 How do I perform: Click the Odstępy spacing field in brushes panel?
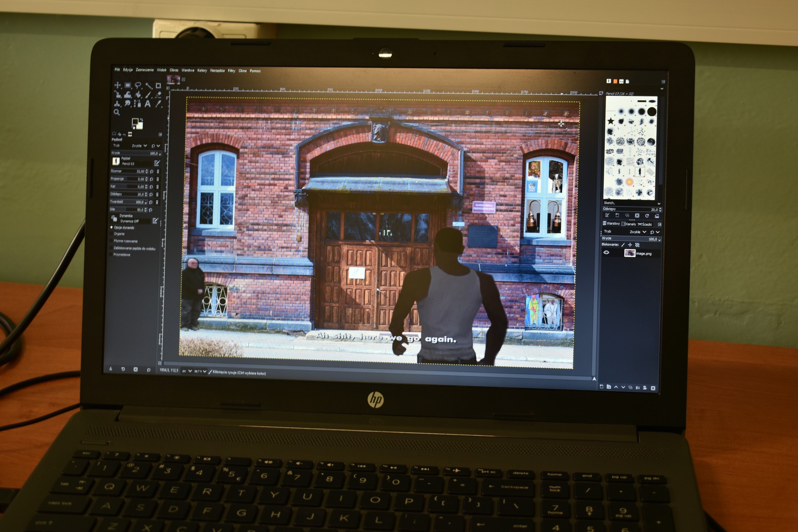tap(632, 209)
